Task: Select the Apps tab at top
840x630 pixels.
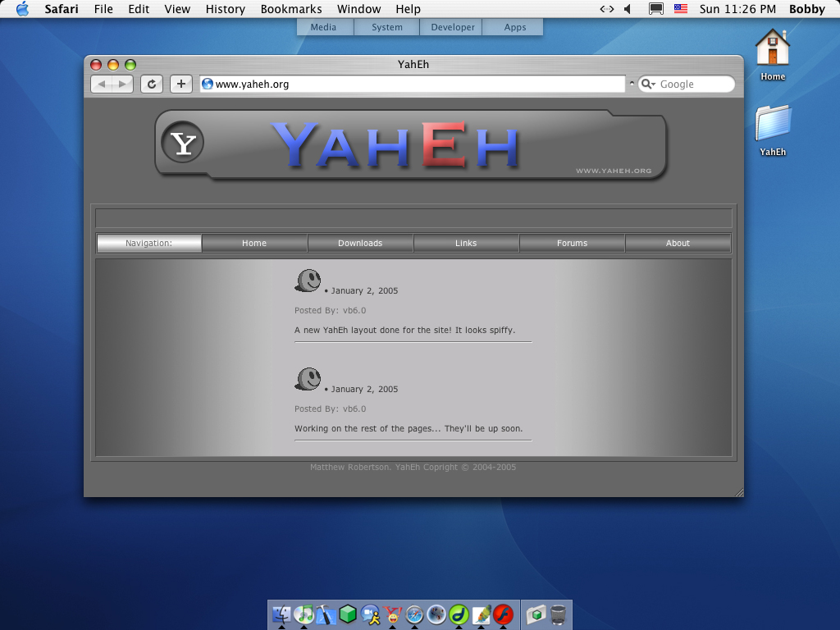Action: 514,27
